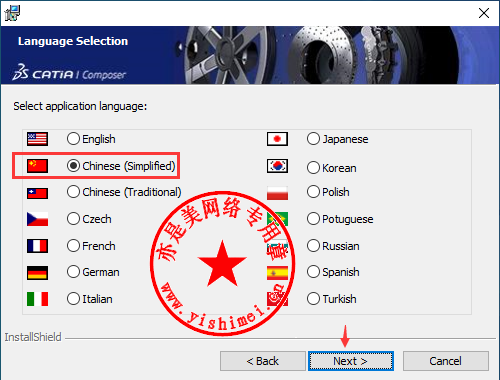Click the South Korean flag icon
This screenshot has width=500, height=380.
click(277, 166)
